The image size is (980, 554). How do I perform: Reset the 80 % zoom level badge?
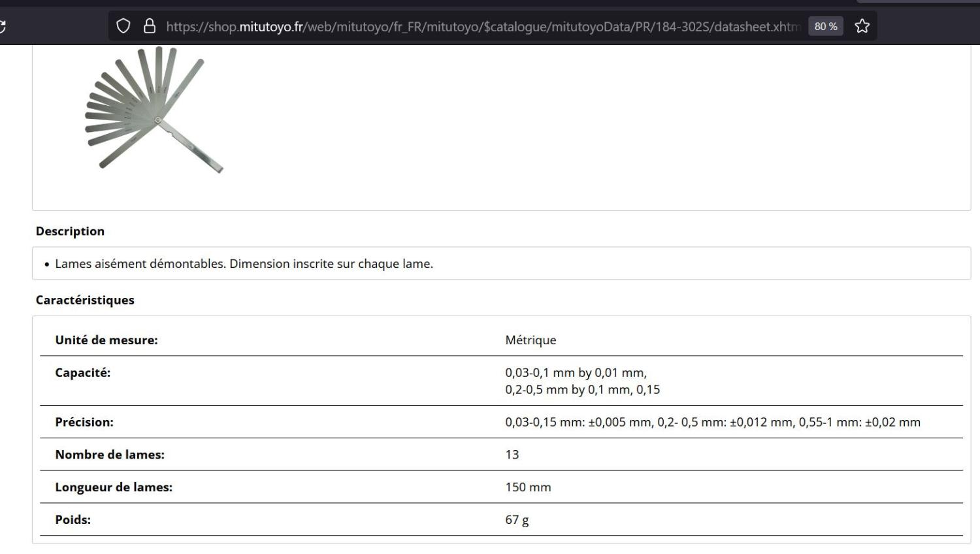point(826,26)
